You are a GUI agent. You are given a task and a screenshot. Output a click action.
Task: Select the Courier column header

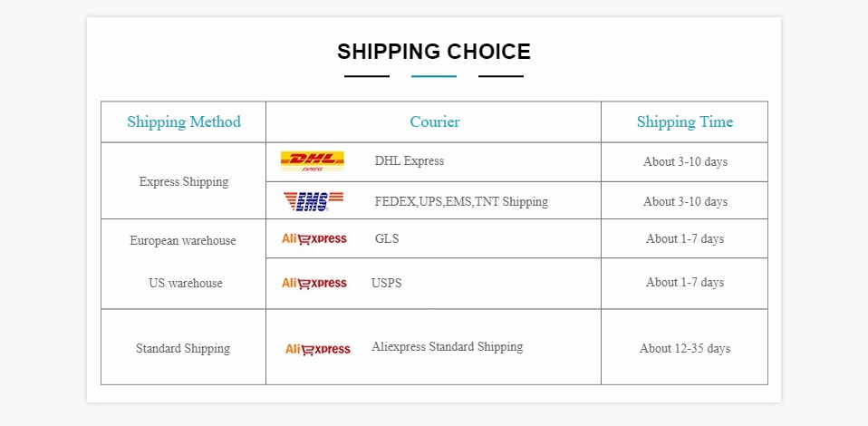(434, 122)
